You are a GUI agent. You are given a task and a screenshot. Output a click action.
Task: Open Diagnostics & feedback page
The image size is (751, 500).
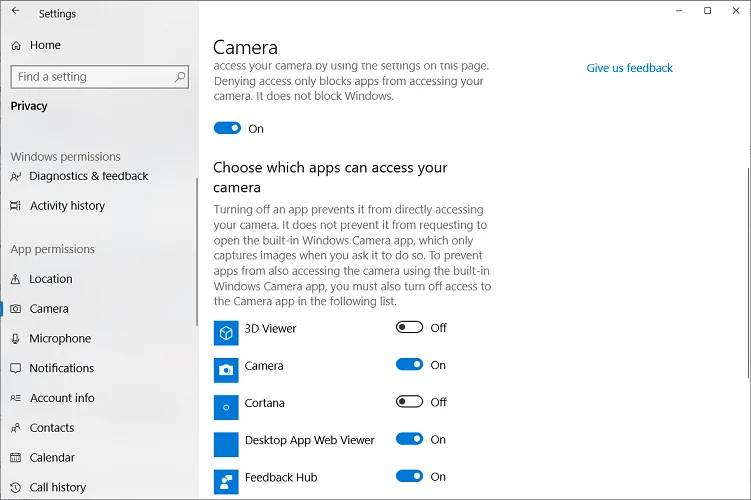pos(89,176)
